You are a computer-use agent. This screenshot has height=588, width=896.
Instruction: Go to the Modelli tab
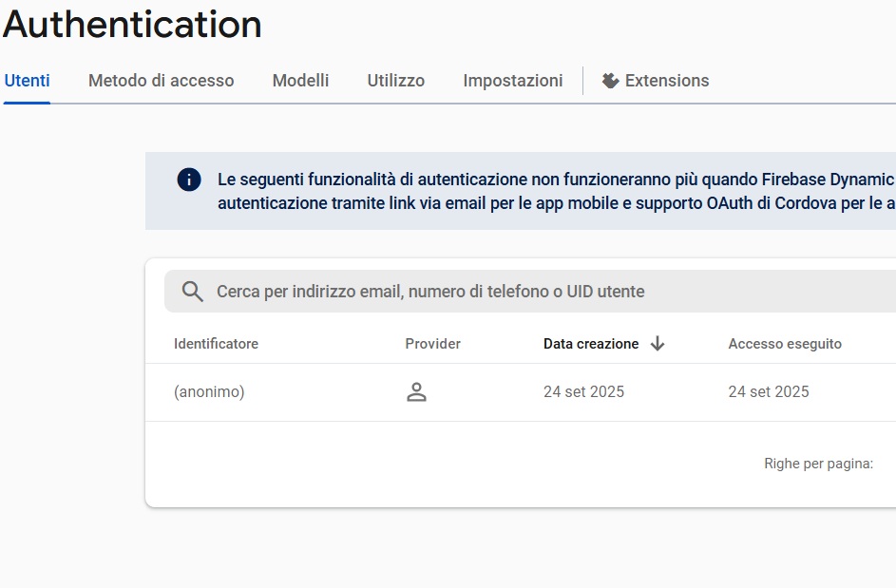300,81
